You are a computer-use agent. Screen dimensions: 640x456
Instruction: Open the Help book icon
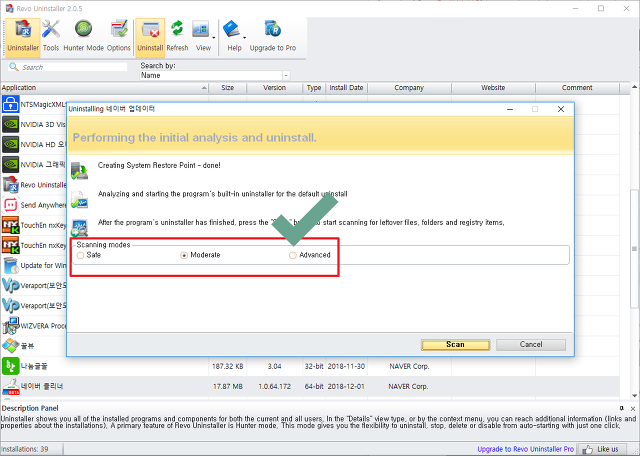pyautogui.click(x=231, y=29)
